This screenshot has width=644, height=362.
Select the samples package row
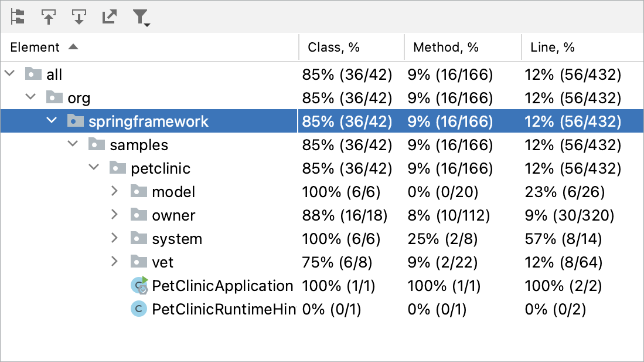click(x=322, y=145)
